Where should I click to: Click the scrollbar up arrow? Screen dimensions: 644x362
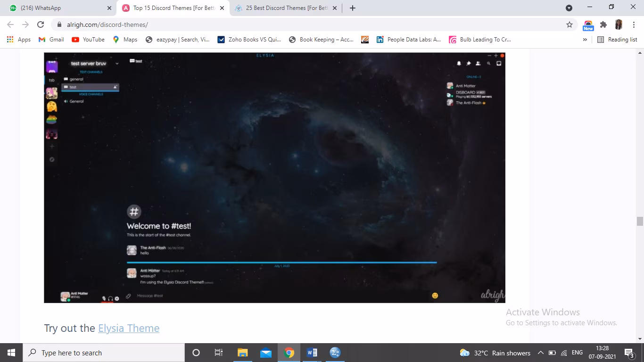[640, 52]
